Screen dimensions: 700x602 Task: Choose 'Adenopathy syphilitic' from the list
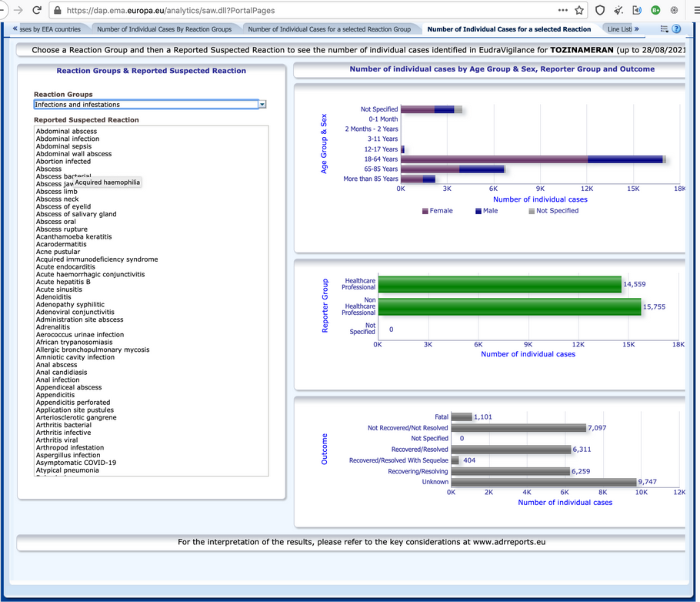71,304
